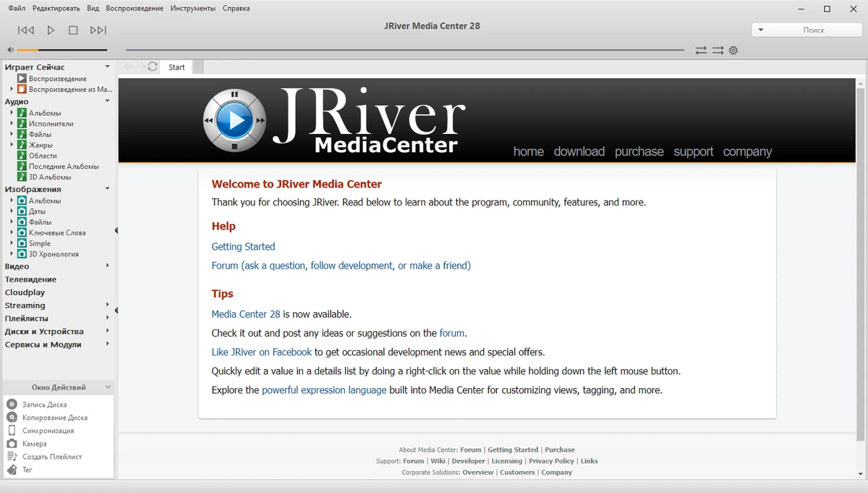Select Плейлисты in the sidebar

(x=27, y=319)
